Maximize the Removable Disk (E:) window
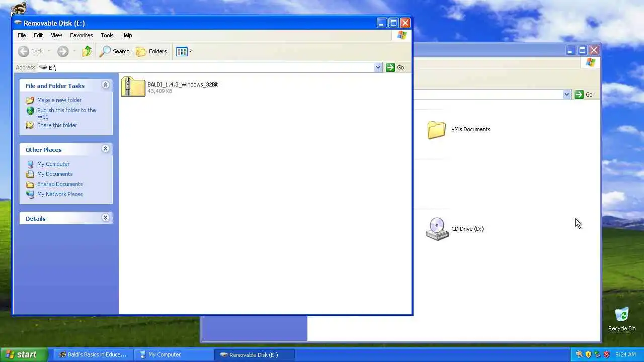The image size is (644, 362). click(x=393, y=23)
